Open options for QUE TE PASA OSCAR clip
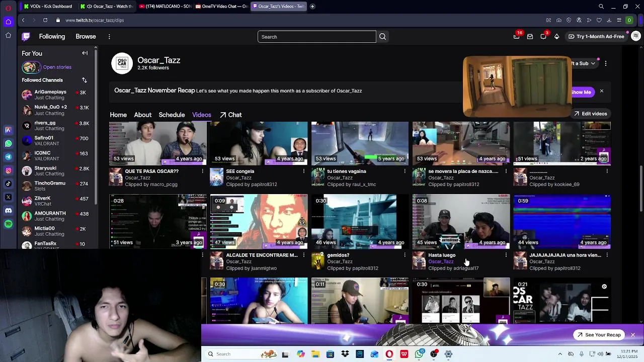Screen dimensions: 644x362 202,171
